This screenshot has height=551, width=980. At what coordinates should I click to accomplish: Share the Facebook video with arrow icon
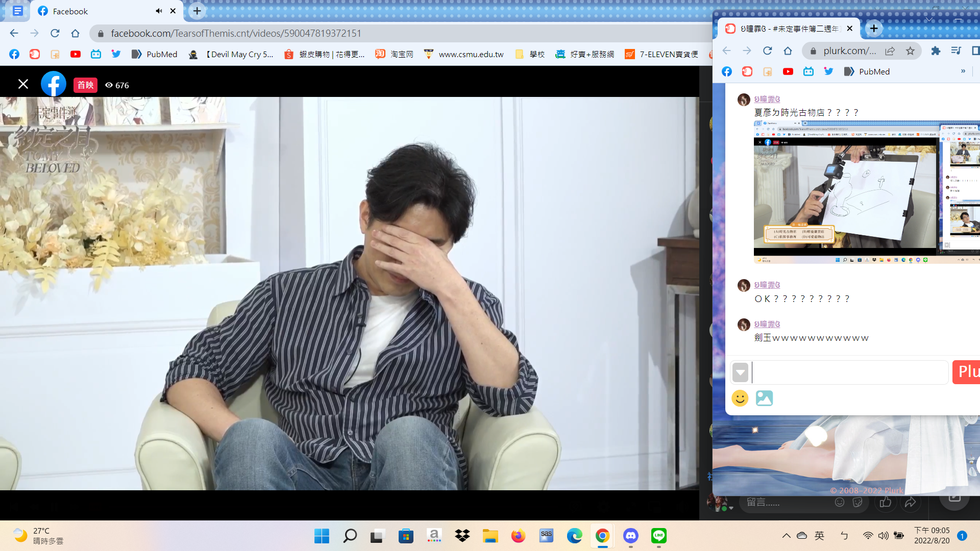coord(910,503)
